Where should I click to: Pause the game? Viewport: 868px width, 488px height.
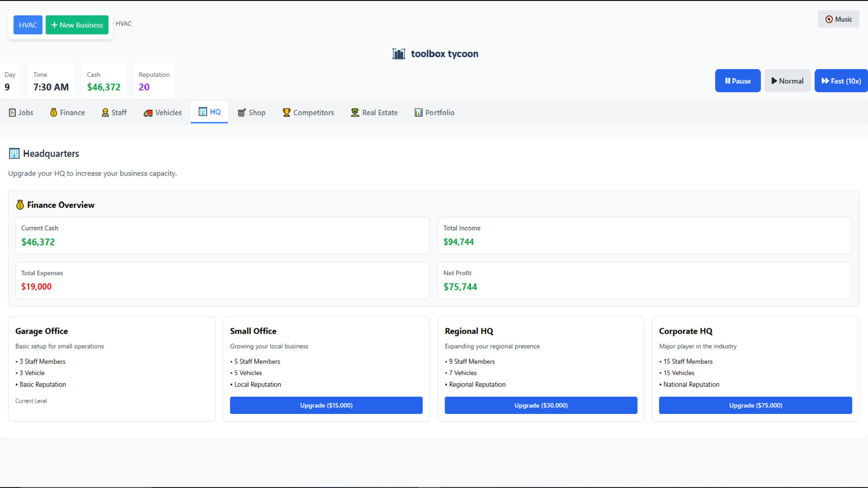(737, 81)
